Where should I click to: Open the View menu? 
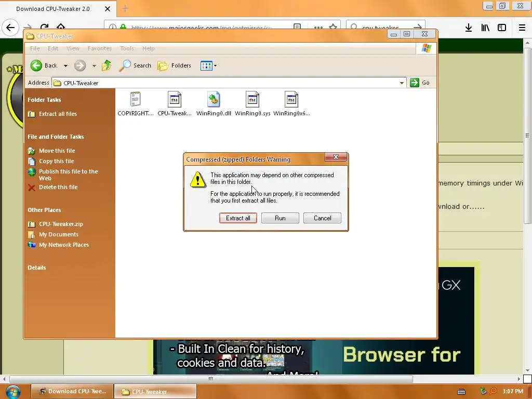point(73,48)
